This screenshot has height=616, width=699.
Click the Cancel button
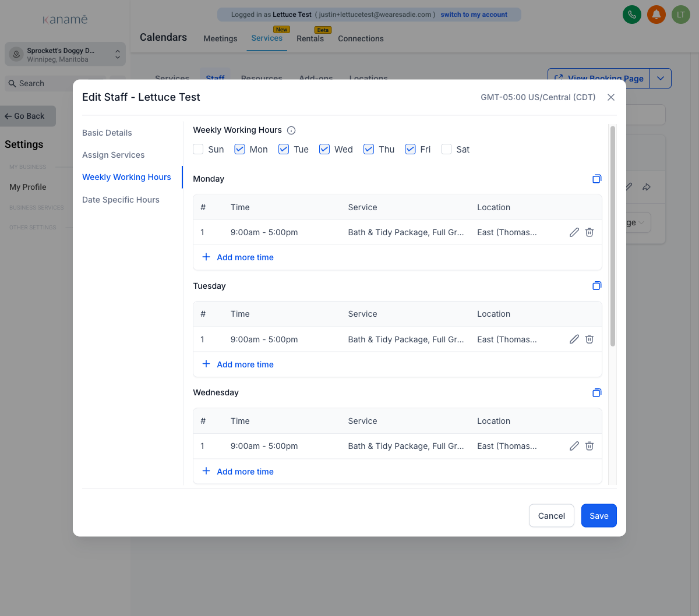pos(552,516)
